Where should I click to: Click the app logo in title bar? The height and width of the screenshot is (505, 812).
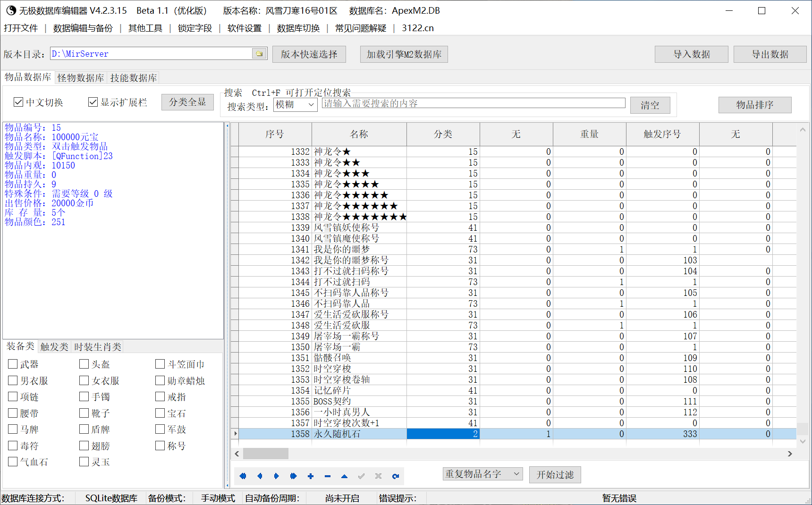pos(10,10)
